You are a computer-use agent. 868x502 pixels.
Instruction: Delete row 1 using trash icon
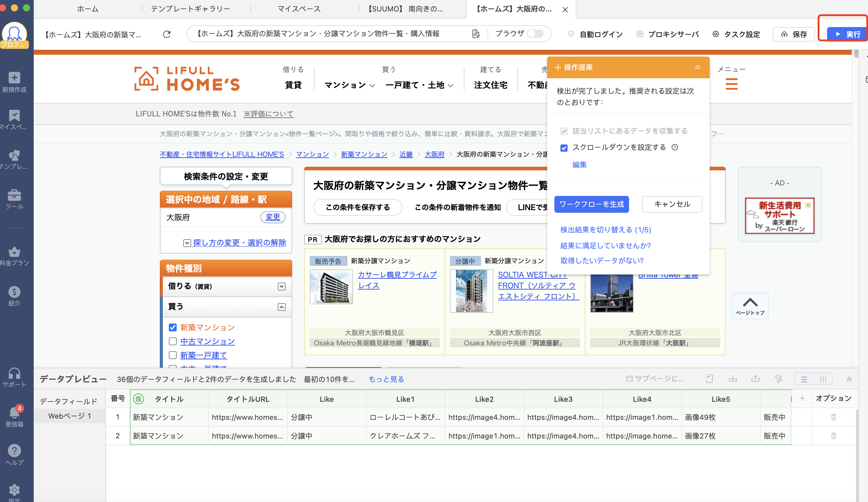point(834,417)
